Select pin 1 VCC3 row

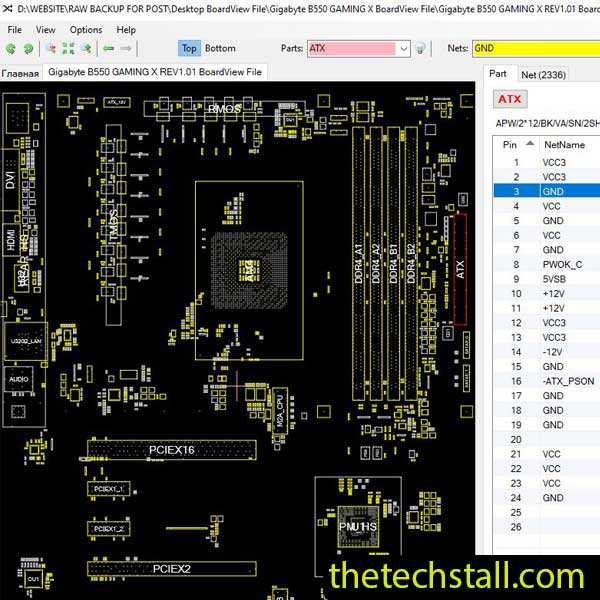[x=547, y=162]
